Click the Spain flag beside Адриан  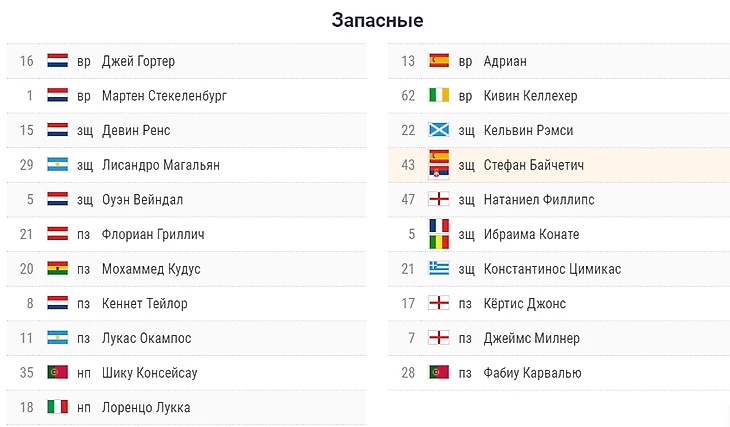438,61
